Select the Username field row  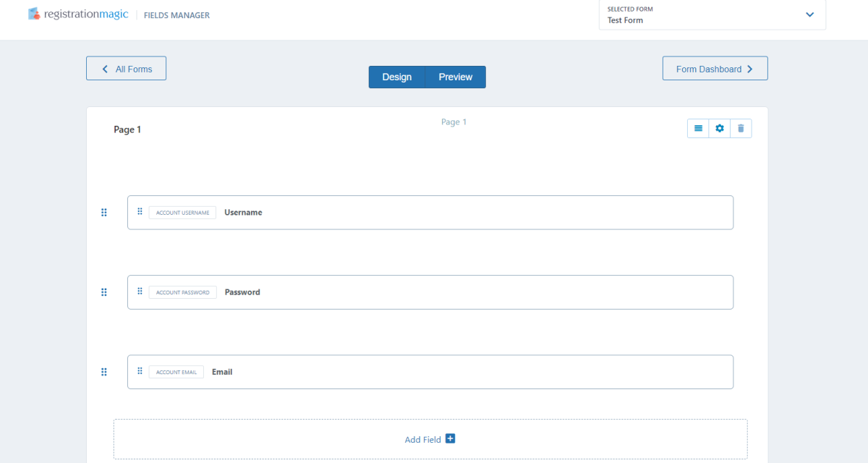(x=470, y=213)
